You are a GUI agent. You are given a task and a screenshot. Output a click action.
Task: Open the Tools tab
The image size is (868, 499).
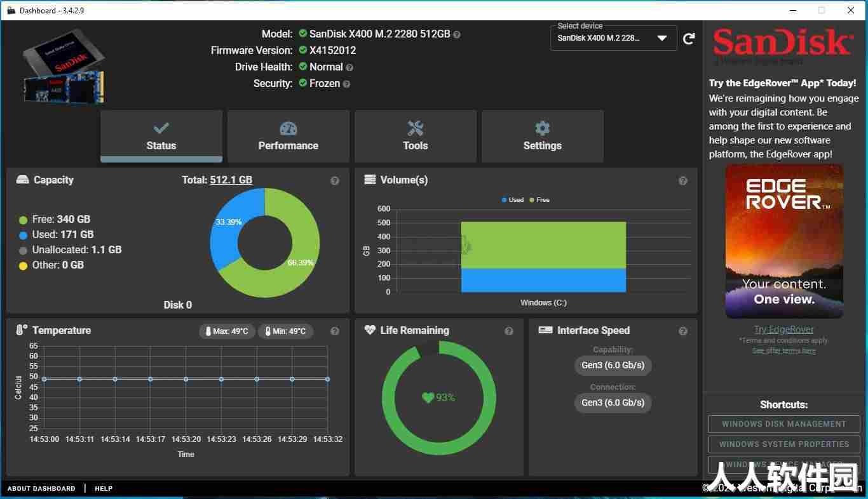416,136
